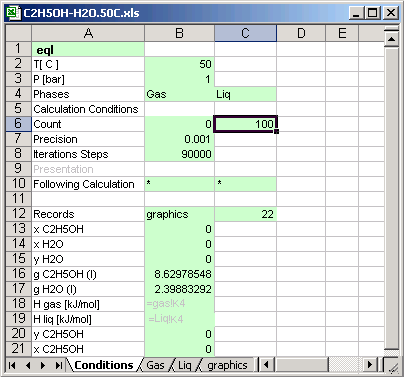Click previous sheet tab navigation arrow
Image resolution: width=404 pixels, height=377 pixels.
(28, 365)
